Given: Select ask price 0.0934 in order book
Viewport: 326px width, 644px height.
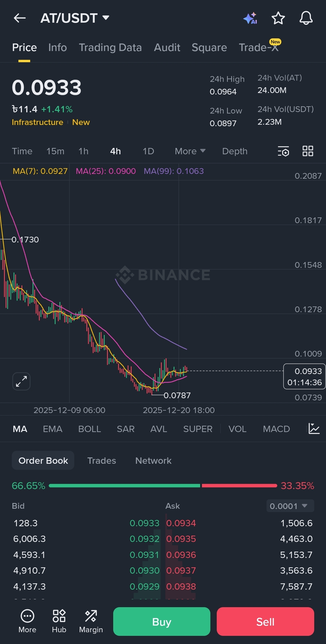Looking at the screenshot, I should tap(181, 523).
